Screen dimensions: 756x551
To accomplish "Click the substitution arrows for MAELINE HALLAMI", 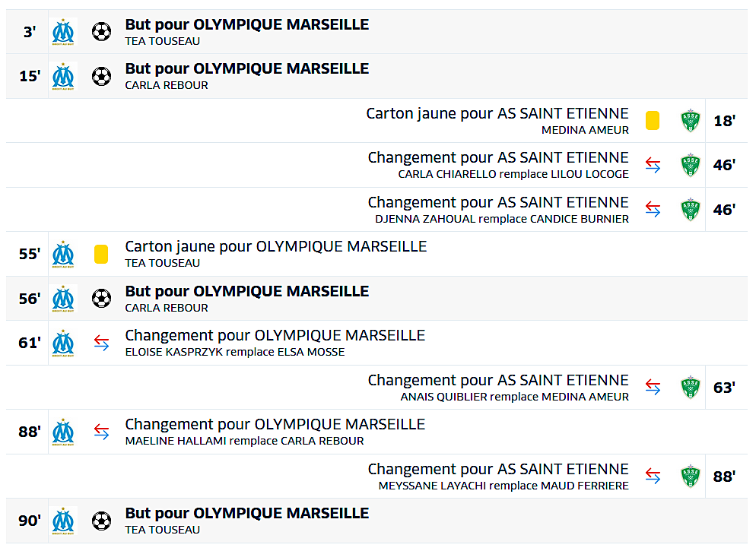I will [x=101, y=432].
